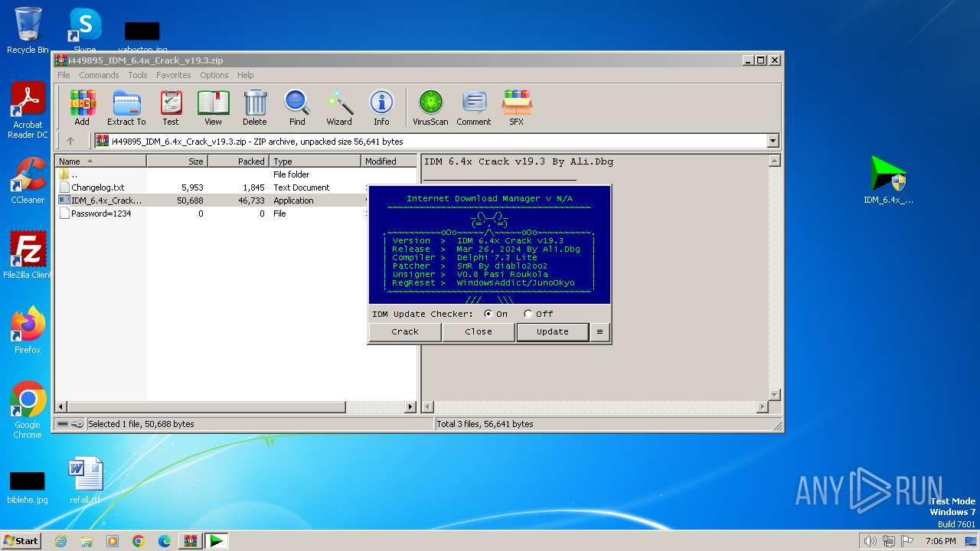The height and width of the screenshot is (551, 980).
Task: Sort by the Size column header
Action: pyautogui.click(x=177, y=161)
